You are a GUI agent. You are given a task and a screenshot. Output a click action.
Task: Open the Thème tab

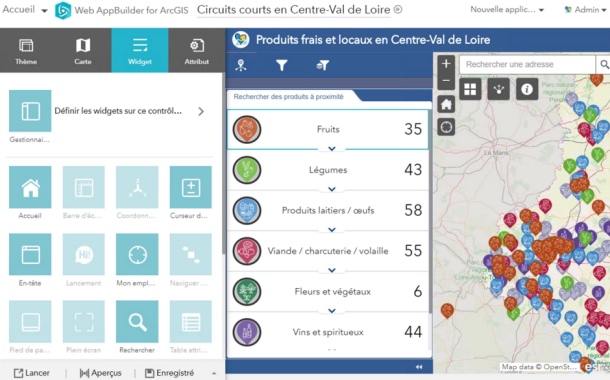coord(26,51)
